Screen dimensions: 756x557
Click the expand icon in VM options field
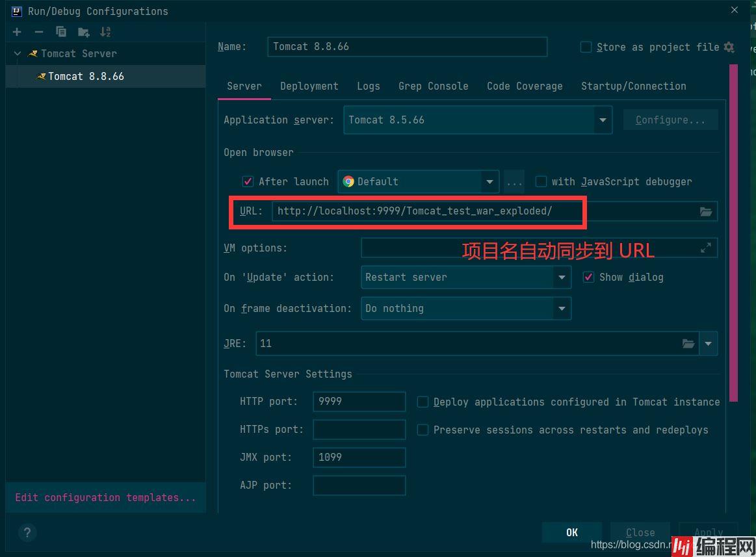tap(705, 248)
